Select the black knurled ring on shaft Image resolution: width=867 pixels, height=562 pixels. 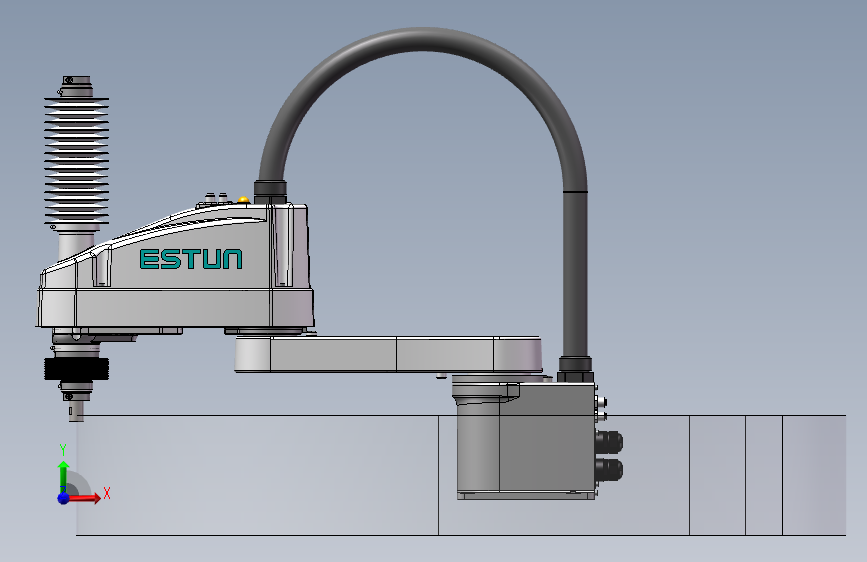[x=76, y=368]
